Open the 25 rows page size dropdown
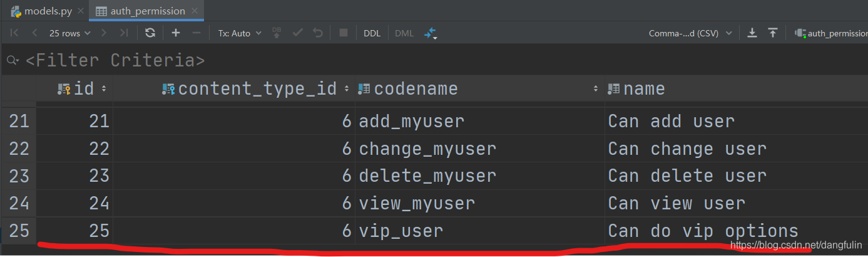 tap(69, 33)
